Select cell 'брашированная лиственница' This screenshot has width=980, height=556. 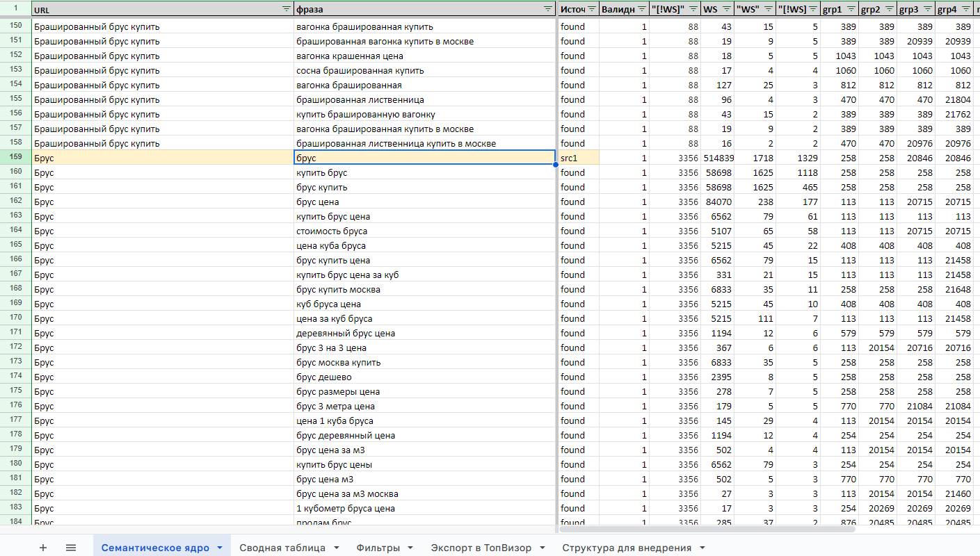point(424,99)
